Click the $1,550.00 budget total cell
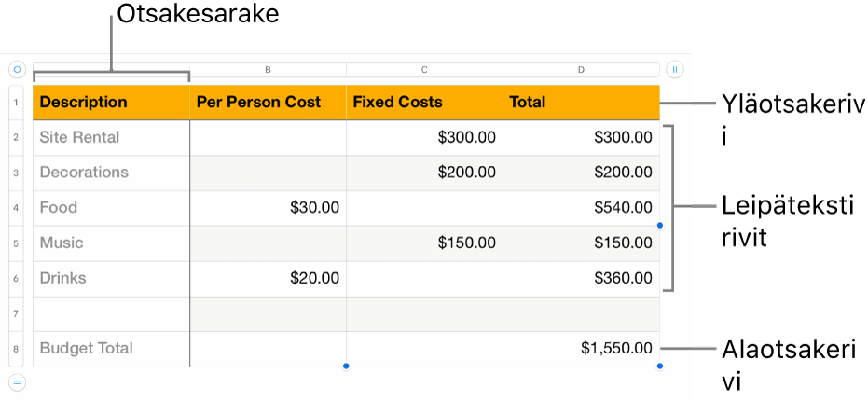The width and height of the screenshot is (868, 402). click(581, 348)
